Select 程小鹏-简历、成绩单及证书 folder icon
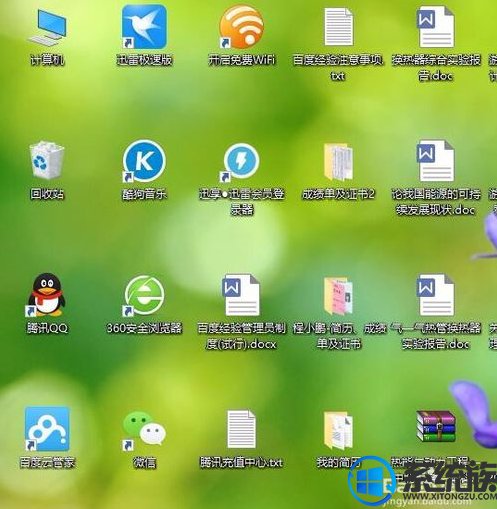 338,296
